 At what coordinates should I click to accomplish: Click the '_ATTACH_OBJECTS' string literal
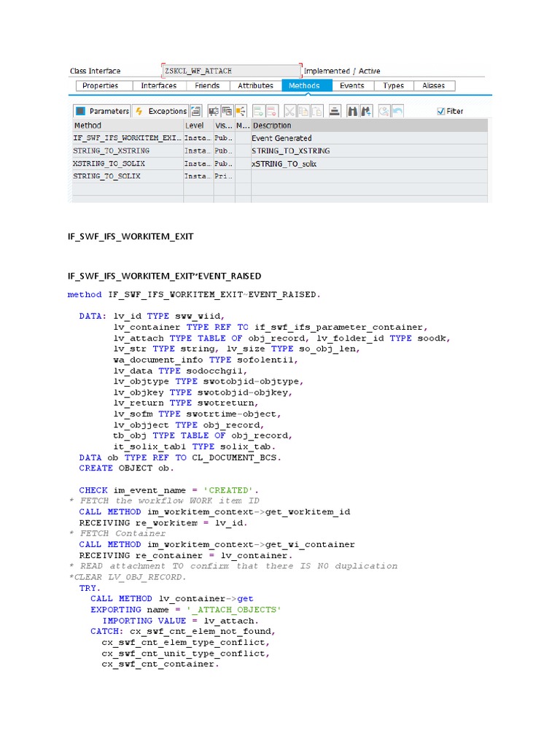(x=234, y=610)
